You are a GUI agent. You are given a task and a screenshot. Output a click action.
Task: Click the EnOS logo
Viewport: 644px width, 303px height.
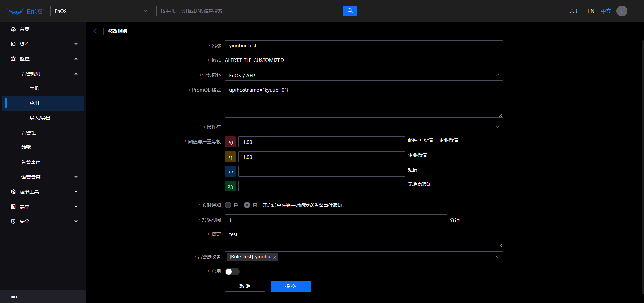point(26,11)
